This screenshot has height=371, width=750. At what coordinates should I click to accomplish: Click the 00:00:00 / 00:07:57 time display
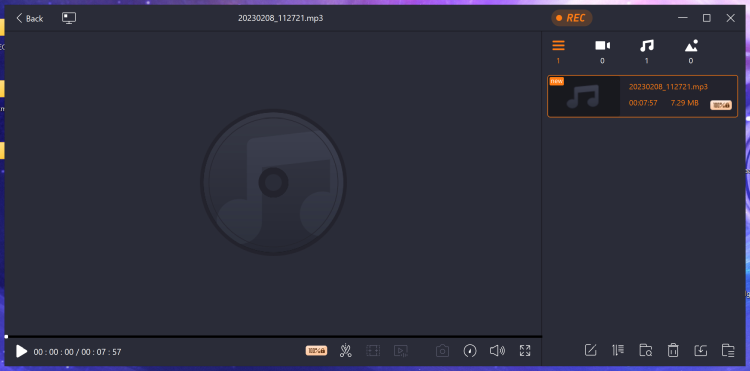pyautogui.click(x=77, y=352)
